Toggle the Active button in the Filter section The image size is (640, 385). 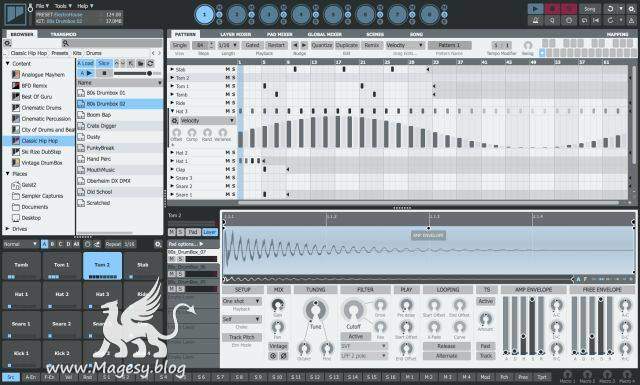click(x=356, y=336)
